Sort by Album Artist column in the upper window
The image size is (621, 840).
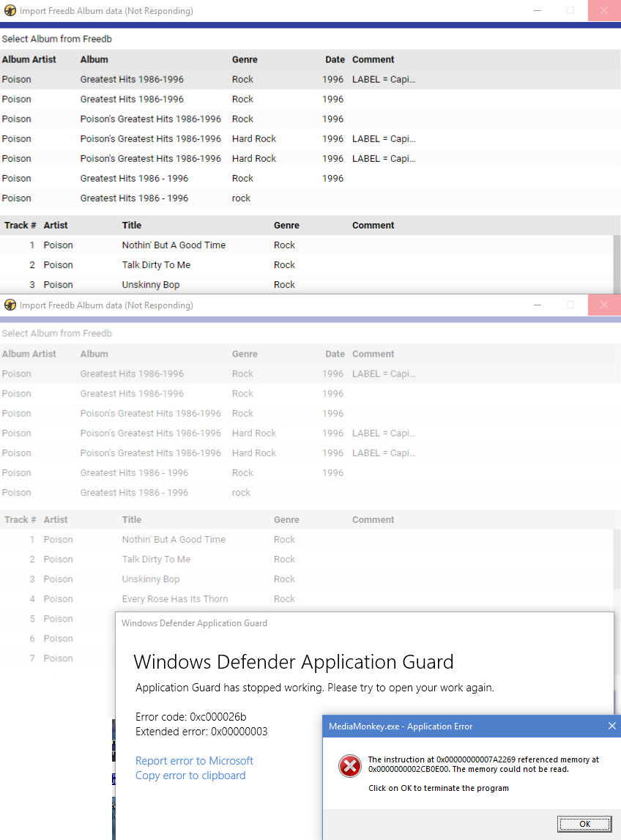coord(29,59)
